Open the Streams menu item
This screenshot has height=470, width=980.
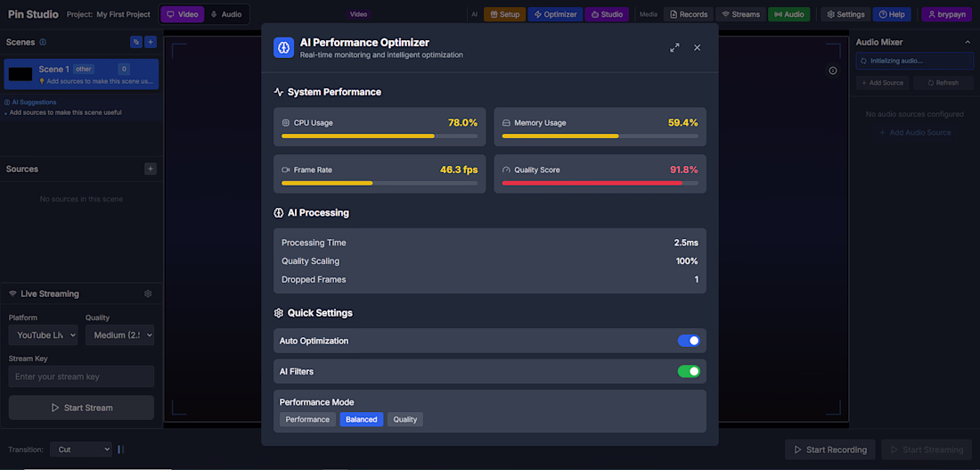click(740, 14)
